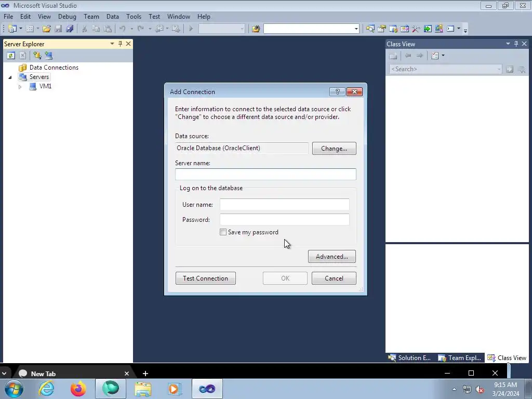Click the Team Explorer toolbar icon
This screenshot has height=399, width=532.
click(x=393, y=29)
